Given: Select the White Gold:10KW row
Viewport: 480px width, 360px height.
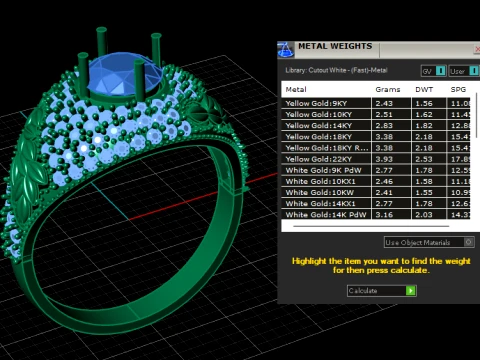Looking at the screenshot, I should click(x=376, y=192).
